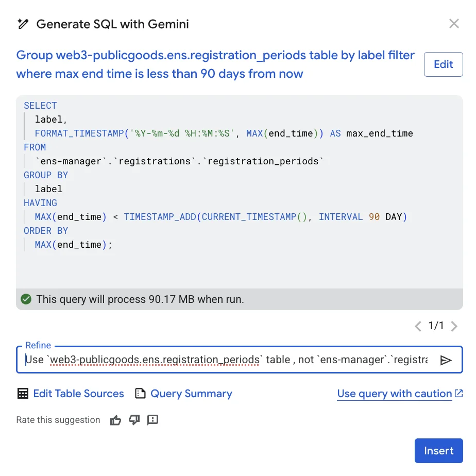The width and height of the screenshot is (476, 476).
Task: Select the blue prompt description text
Action: (215, 64)
